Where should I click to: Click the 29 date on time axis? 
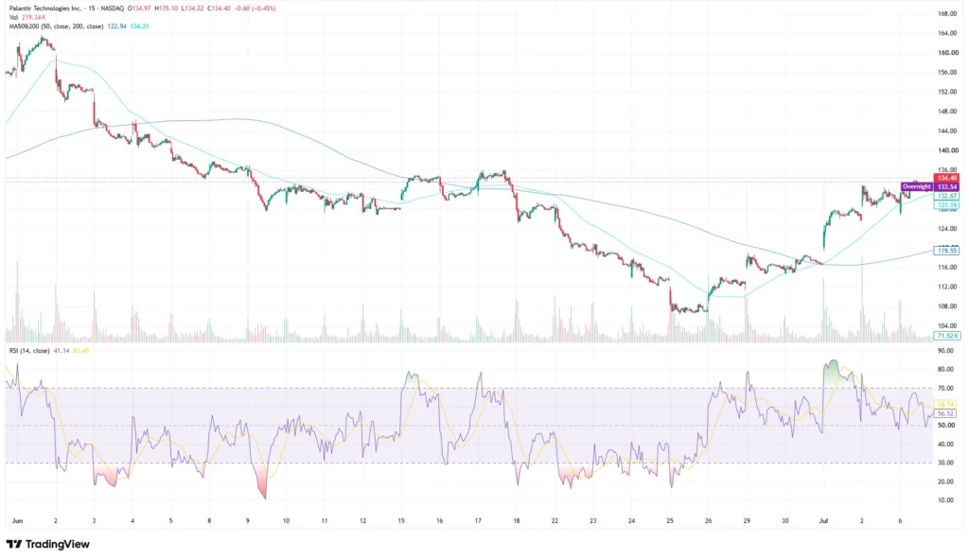pos(747,521)
